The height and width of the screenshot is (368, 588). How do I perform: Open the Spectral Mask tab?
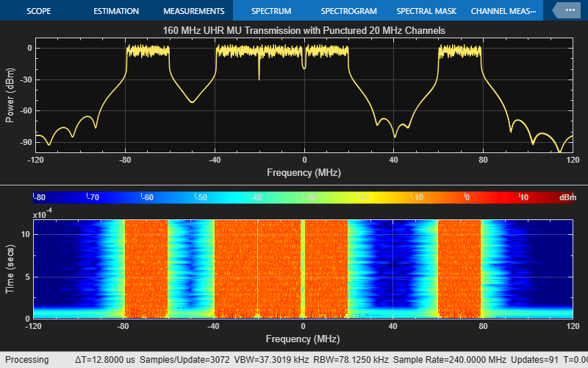tap(426, 11)
